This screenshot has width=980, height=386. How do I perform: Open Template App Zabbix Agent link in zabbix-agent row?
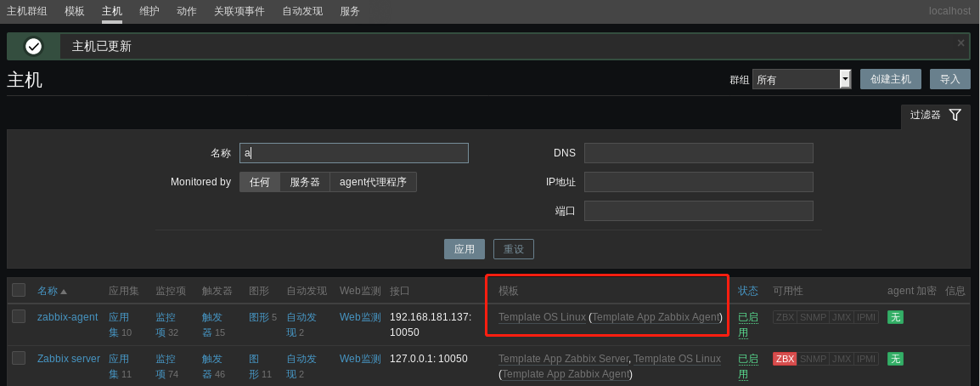[656, 317]
